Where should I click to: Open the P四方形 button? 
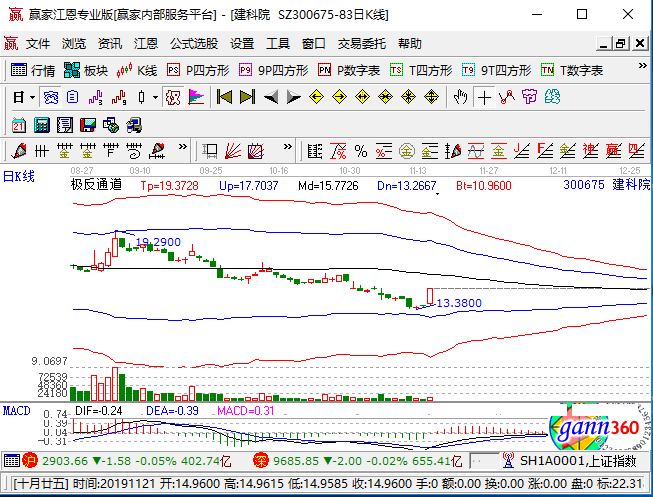198,70
